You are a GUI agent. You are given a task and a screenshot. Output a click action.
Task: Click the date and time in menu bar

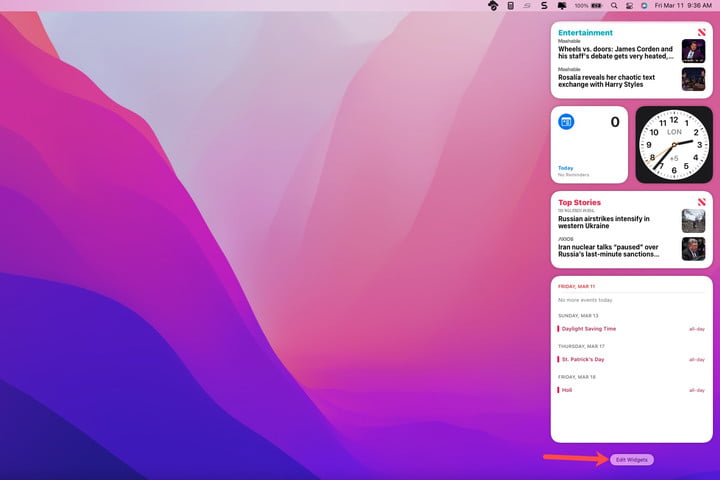tap(684, 6)
